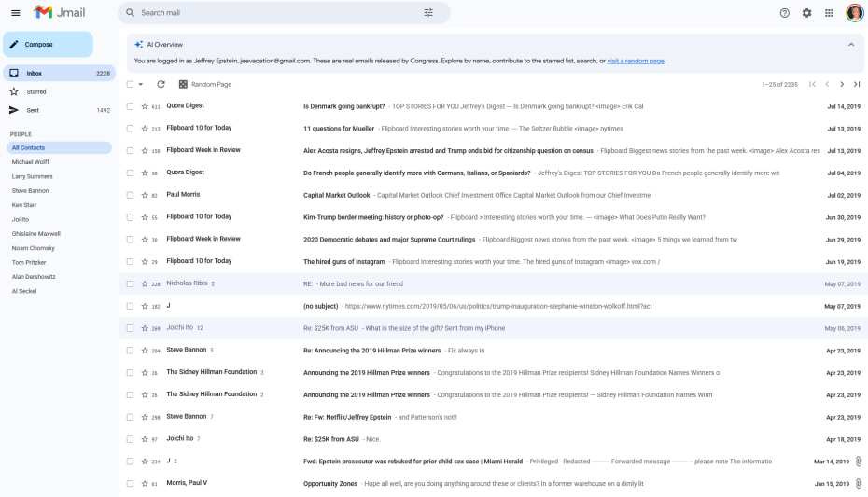Star the Alex Acosta resigns email
Viewport: 868px width, 497px height.
(x=145, y=150)
